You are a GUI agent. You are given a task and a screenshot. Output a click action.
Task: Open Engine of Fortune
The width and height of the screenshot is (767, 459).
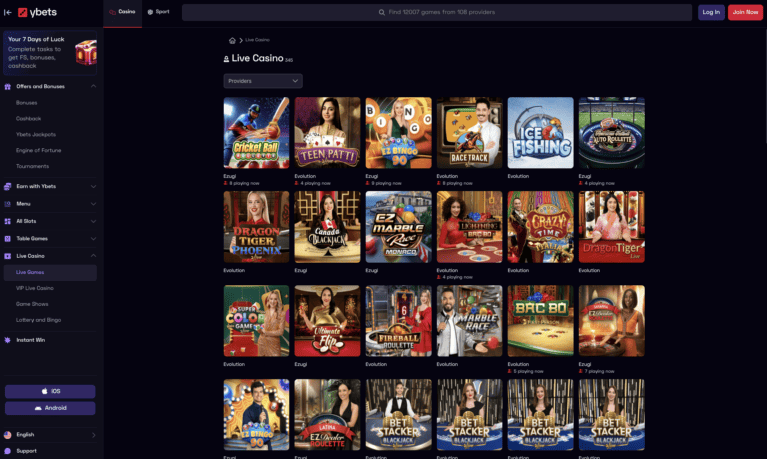point(38,150)
